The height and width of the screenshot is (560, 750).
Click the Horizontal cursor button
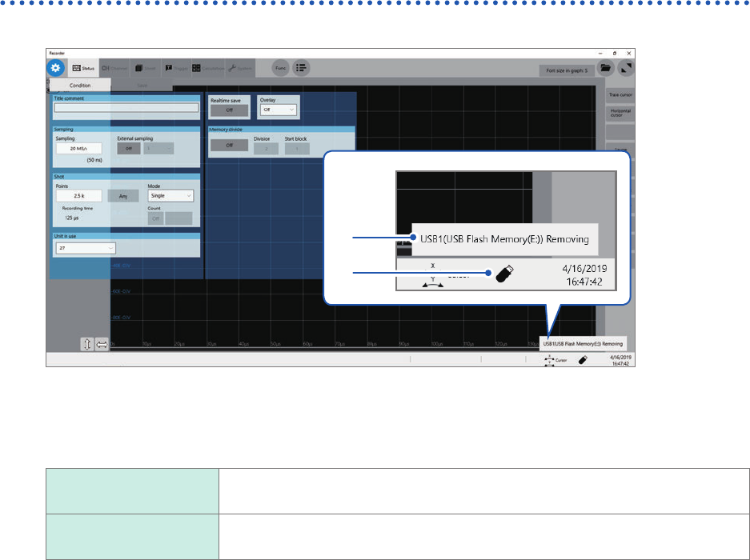pyautogui.click(x=620, y=113)
